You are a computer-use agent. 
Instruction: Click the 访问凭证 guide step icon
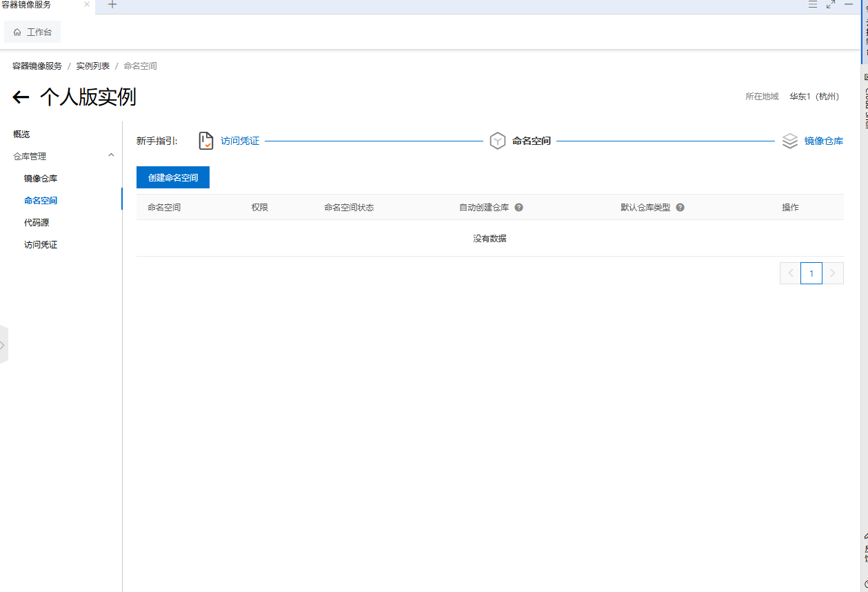(x=206, y=141)
